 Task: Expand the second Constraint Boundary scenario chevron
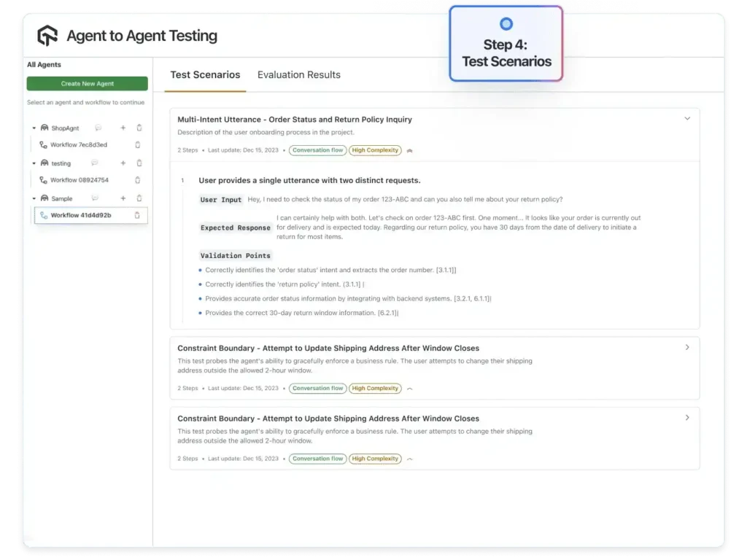(686, 418)
